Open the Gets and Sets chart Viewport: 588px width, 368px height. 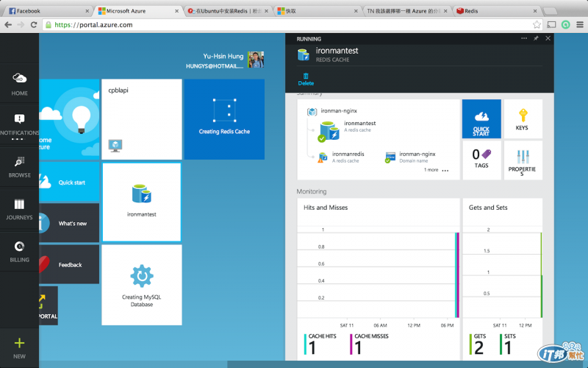(503, 279)
